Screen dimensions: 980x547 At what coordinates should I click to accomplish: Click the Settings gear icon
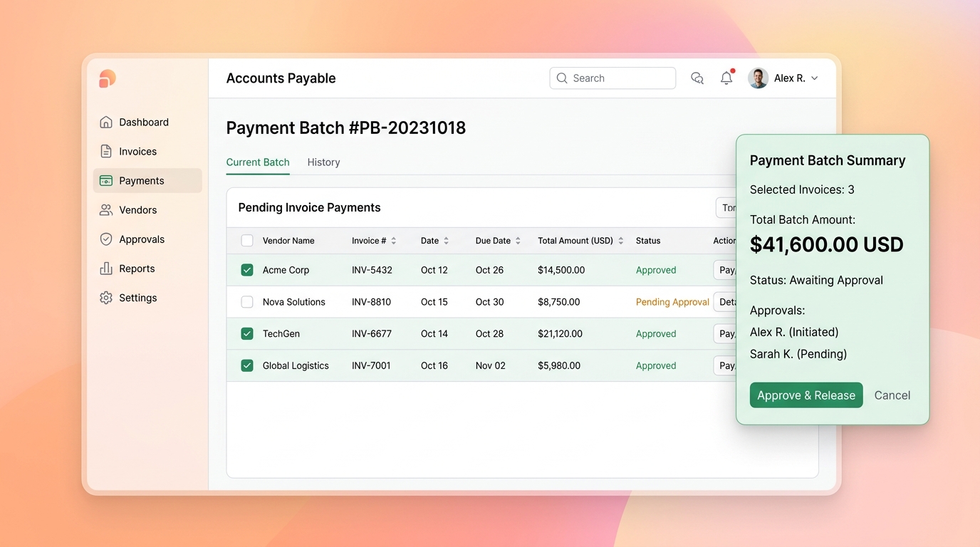click(x=106, y=298)
